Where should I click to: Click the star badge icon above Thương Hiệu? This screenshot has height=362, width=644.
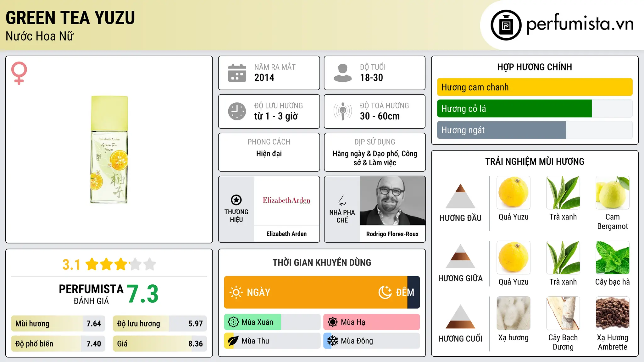236,200
